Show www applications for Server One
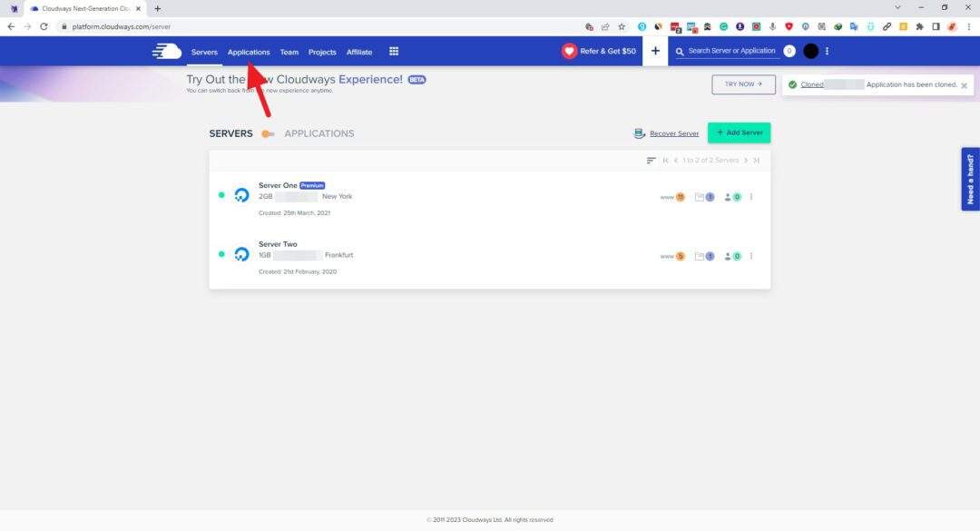The width and height of the screenshot is (980, 531). 672,197
